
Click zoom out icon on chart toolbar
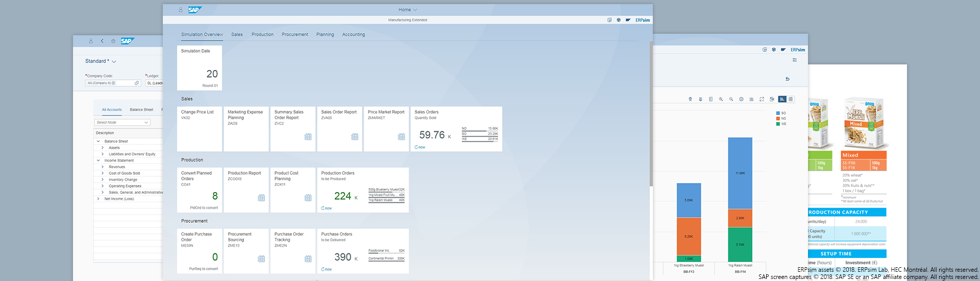(x=731, y=99)
